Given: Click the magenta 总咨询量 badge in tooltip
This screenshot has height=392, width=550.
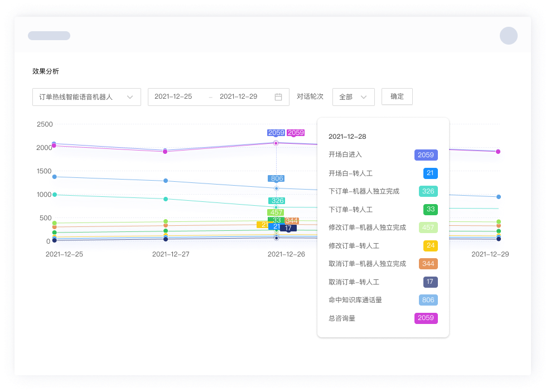Looking at the screenshot, I should (x=426, y=318).
